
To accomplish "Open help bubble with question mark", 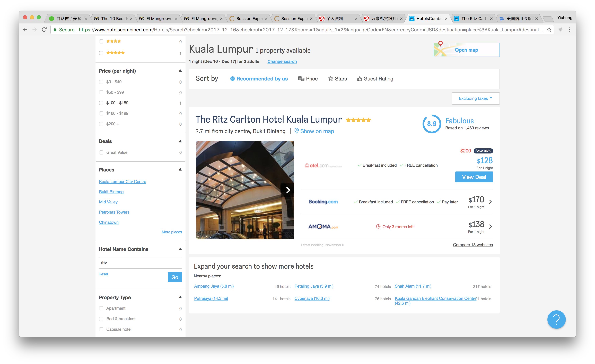I will 556,319.
